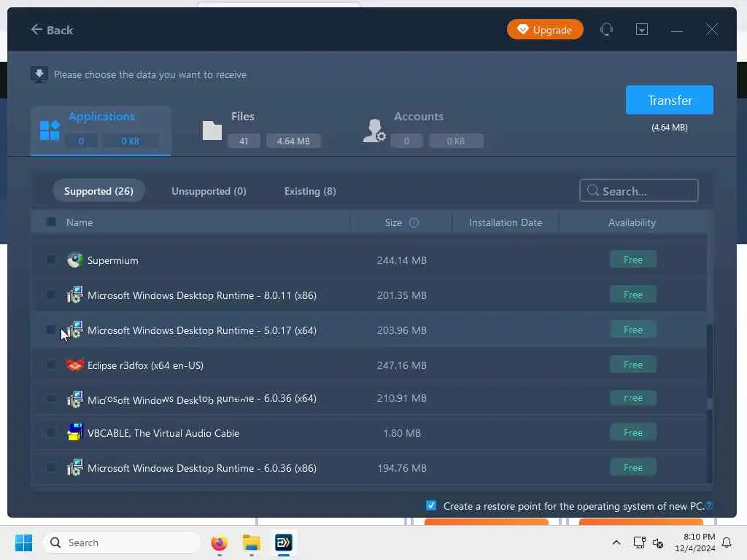Open the notifications bell

(x=727, y=542)
